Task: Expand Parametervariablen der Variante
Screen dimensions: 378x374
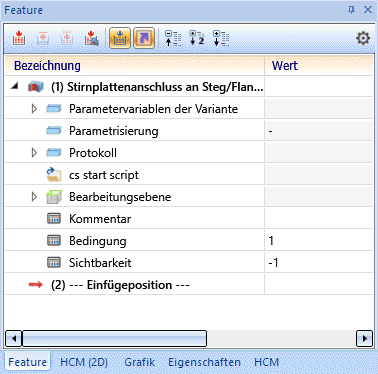Action: (x=34, y=109)
